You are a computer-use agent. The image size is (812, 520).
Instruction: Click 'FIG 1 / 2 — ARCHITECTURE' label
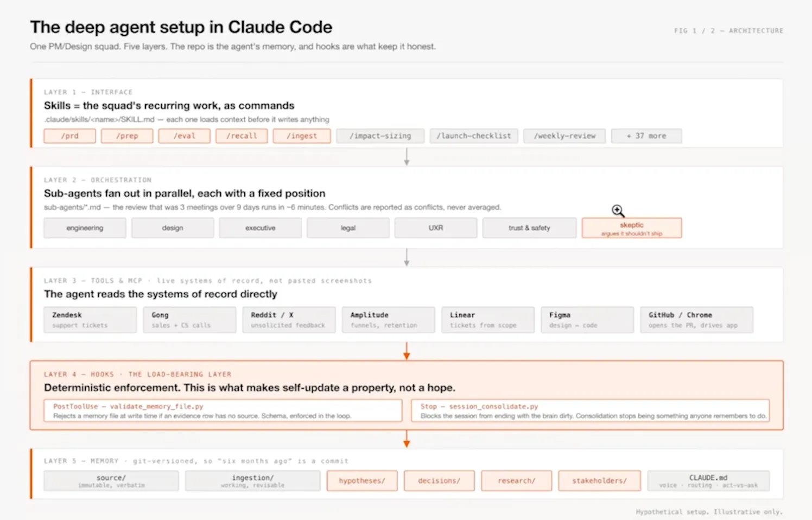pos(728,31)
